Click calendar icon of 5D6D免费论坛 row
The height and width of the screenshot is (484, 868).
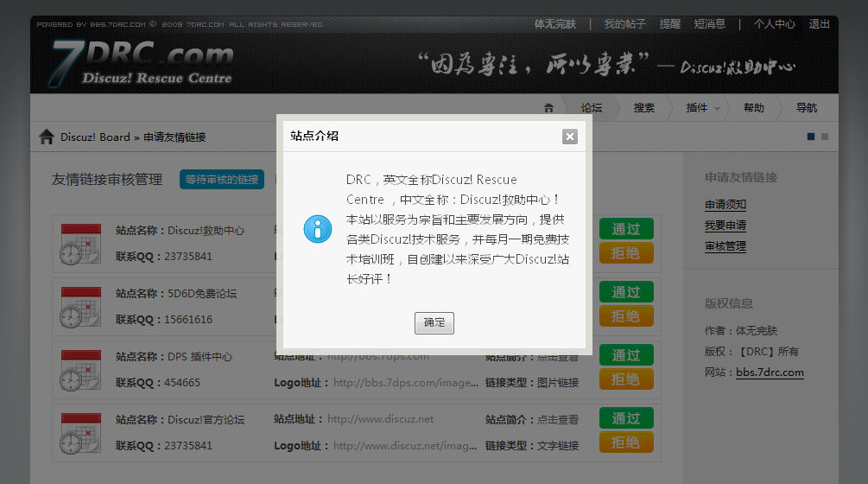tap(80, 307)
